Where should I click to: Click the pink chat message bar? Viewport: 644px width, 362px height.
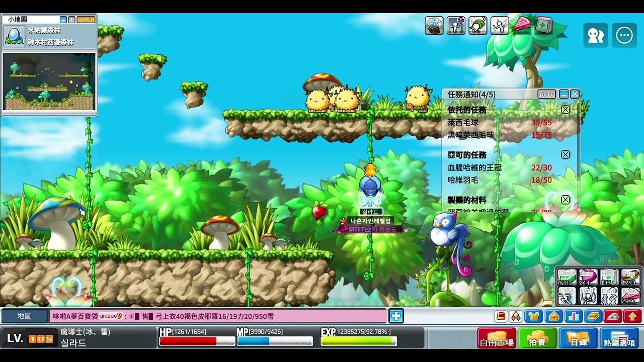[218, 316]
